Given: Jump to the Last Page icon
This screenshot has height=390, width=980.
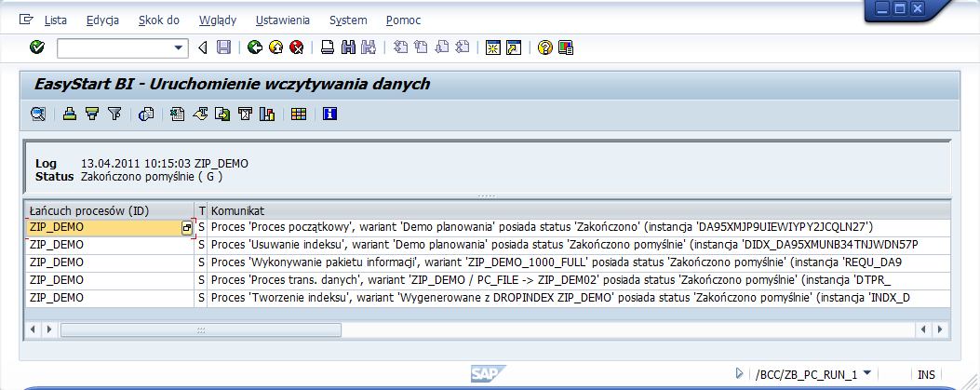Looking at the screenshot, I should click(463, 47).
